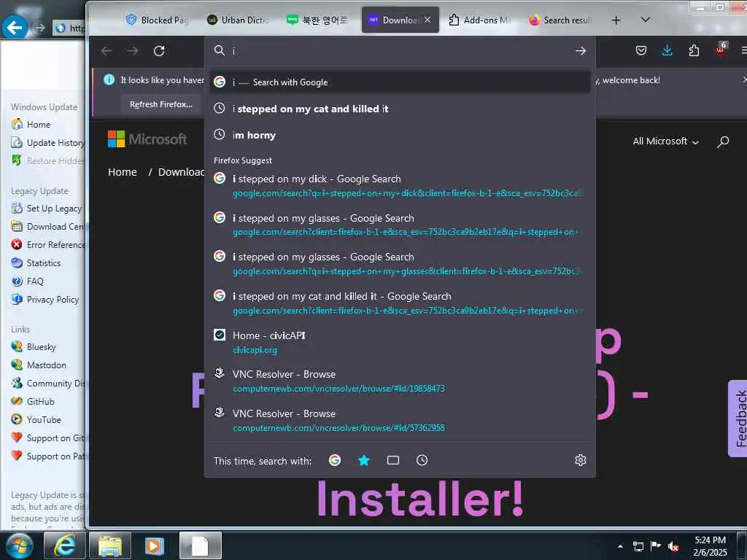Open Windows Explorer folder taskbar icon
Screen dimensions: 747x560
109,545
